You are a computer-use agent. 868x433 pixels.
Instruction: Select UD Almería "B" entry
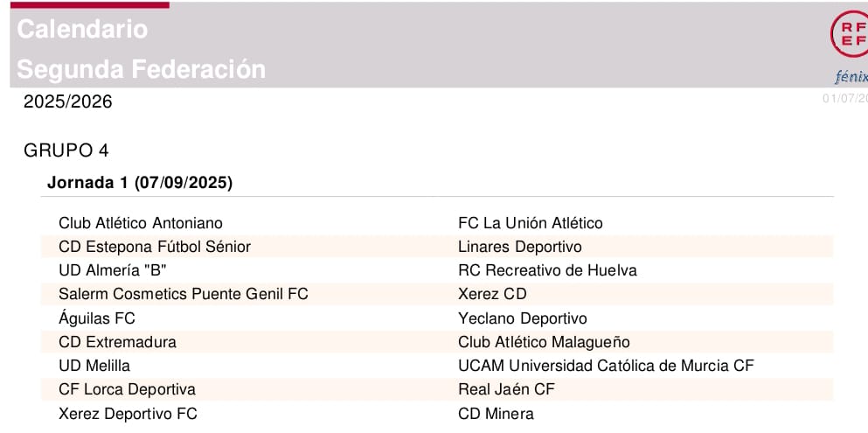[x=113, y=270]
